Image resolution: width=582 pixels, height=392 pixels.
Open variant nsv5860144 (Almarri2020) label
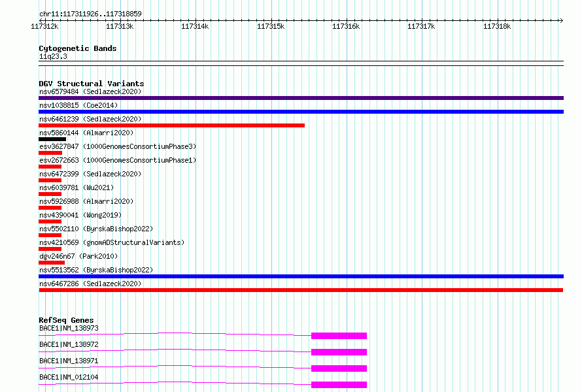[x=86, y=133]
